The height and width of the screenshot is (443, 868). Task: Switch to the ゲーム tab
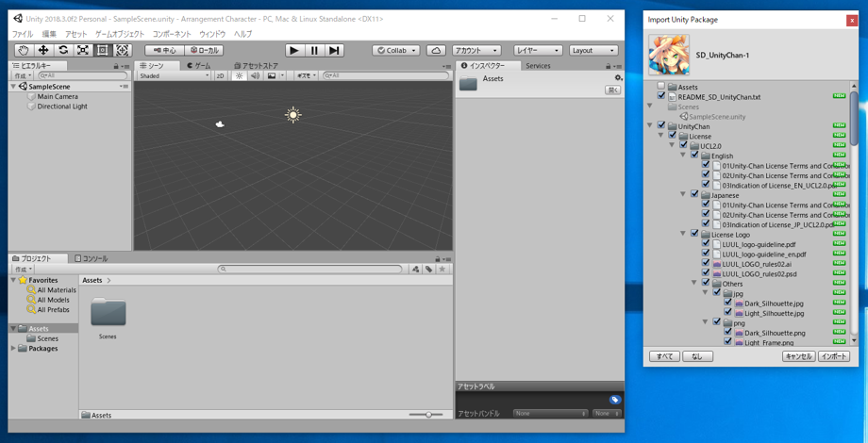click(199, 65)
